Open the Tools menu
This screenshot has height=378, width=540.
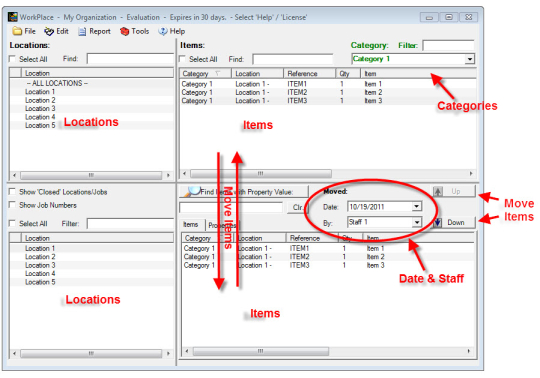135,32
